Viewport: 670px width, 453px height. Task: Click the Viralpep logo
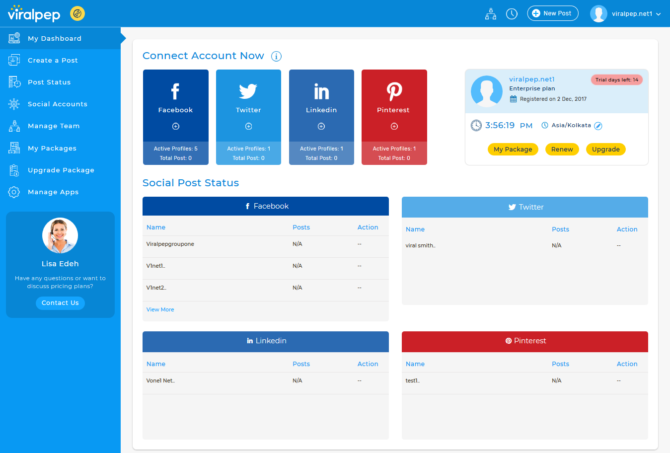click(34, 13)
